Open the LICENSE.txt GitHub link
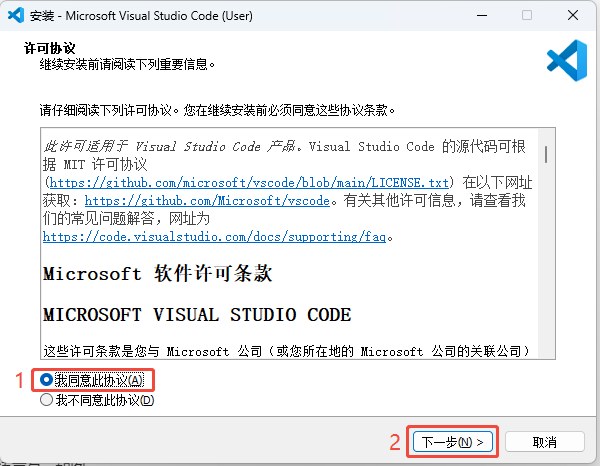This screenshot has width=600, height=466. (250, 183)
